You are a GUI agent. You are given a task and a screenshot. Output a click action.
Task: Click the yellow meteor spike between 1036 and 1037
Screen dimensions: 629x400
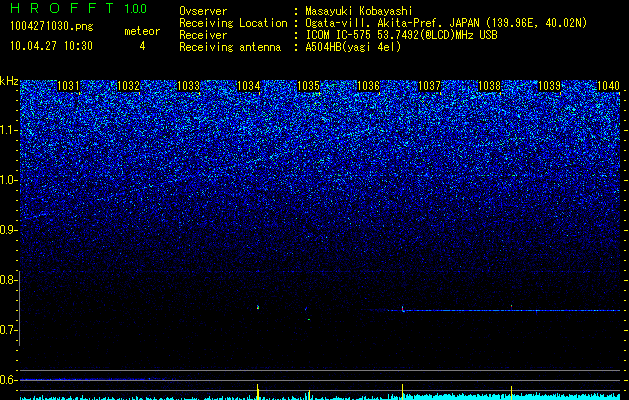click(402, 392)
